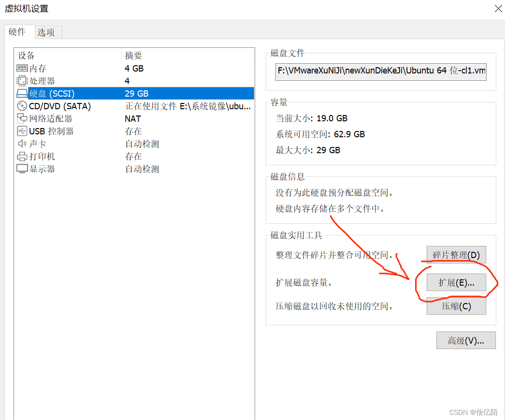This screenshot has width=505, height=420.
Task: Click the sound card (声卡) speaker icon
Action: (x=22, y=144)
